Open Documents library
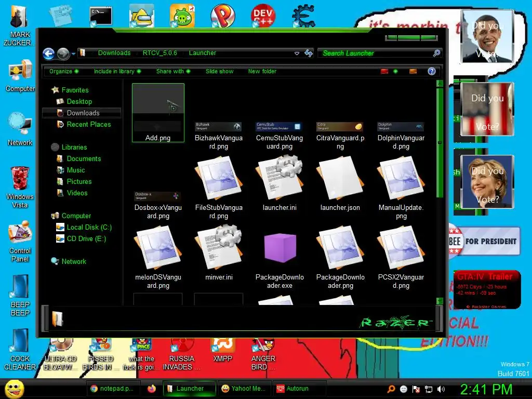This screenshot has height=399, width=532. point(84,158)
